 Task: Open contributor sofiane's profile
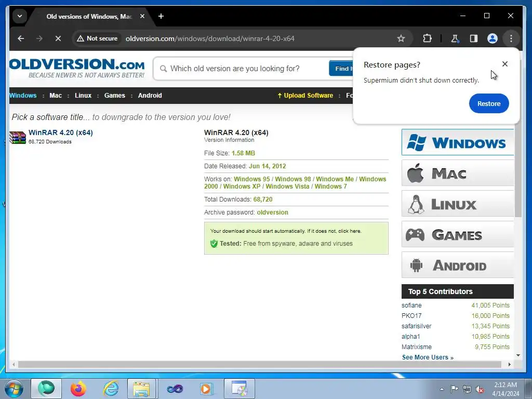[411, 305]
